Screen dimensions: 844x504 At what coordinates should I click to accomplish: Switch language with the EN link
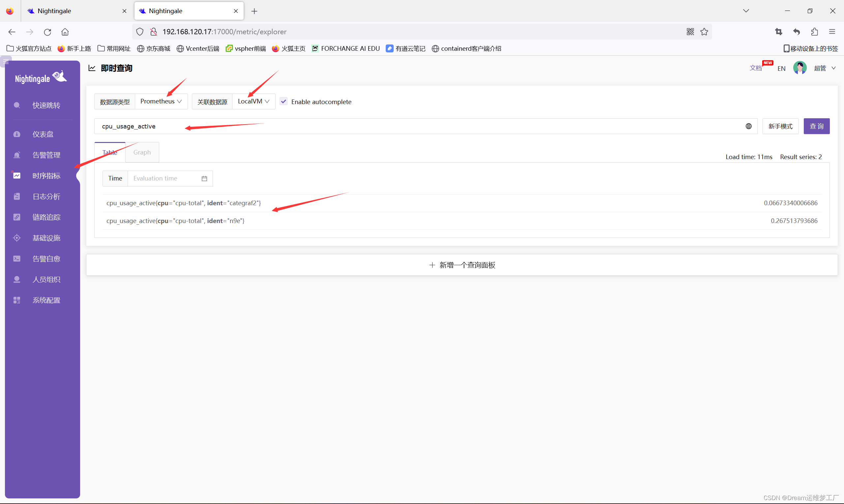(x=781, y=69)
